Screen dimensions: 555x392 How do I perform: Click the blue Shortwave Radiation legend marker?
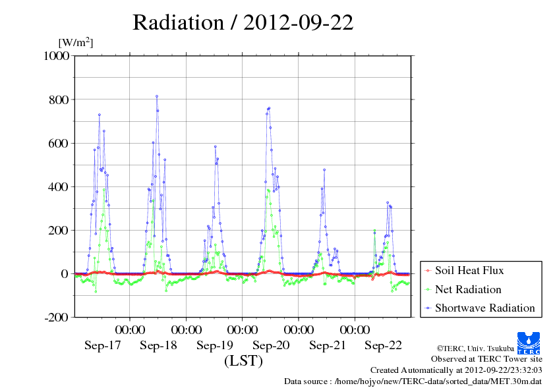(x=428, y=308)
